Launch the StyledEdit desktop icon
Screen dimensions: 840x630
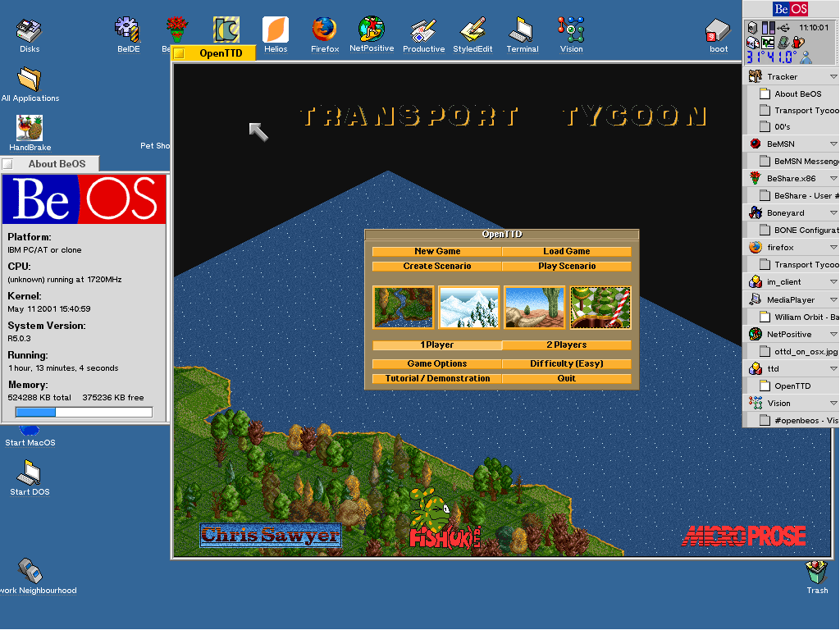pos(472,36)
